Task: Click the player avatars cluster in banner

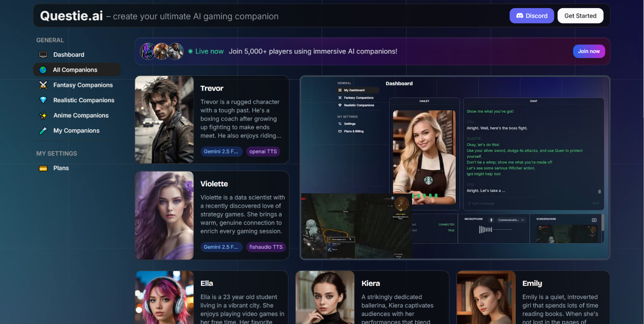Action: [x=162, y=51]
